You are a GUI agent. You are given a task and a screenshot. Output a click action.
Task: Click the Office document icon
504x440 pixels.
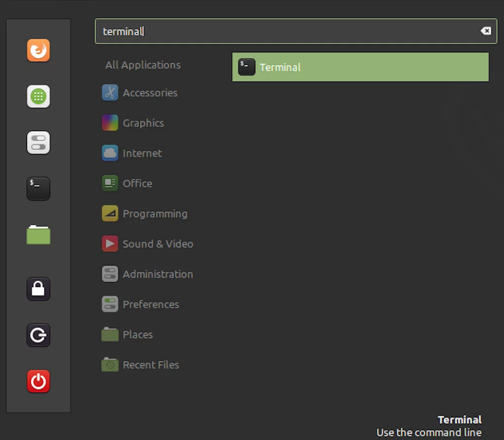110,183
